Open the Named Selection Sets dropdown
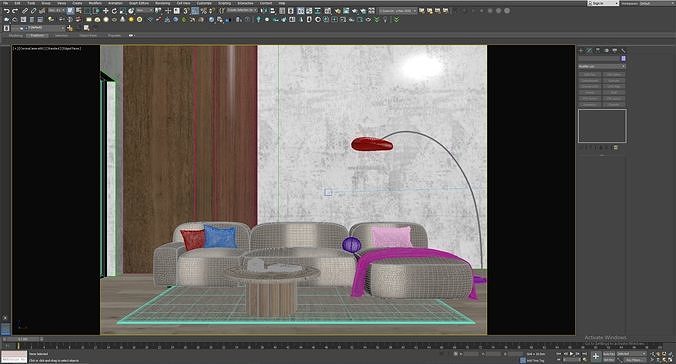This screenshot has height=364, width=676. (x=241, y=10)
